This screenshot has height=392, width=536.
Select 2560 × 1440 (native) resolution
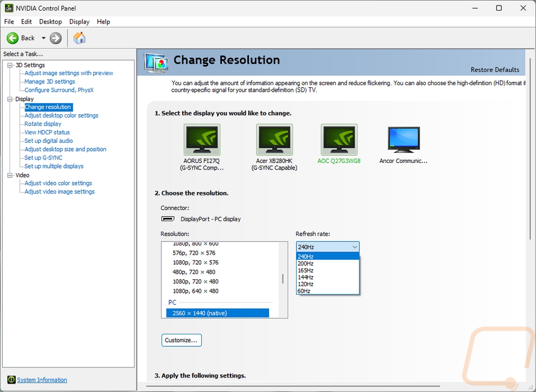click(218, 313)
